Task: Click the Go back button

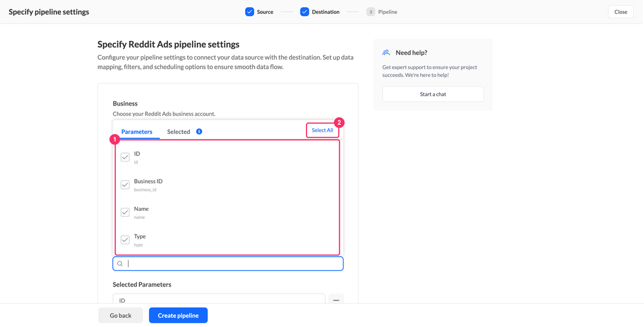Action: pyautogui.click(x=120, y=316)
